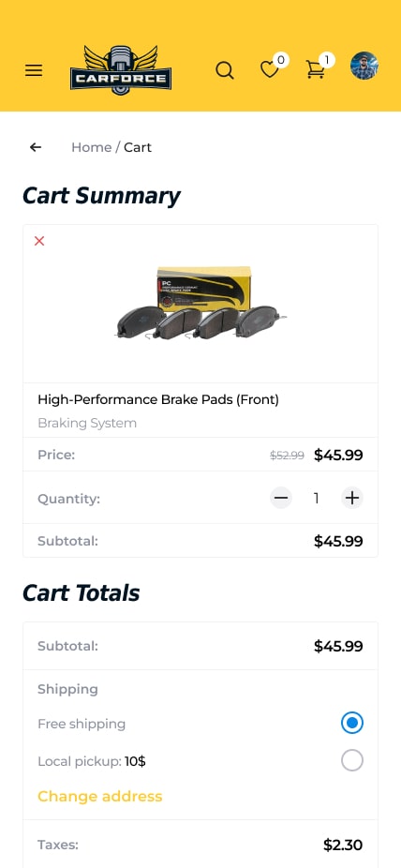Click the quantity value field
This screenshot has width=401, height=868.
(317, 499)
